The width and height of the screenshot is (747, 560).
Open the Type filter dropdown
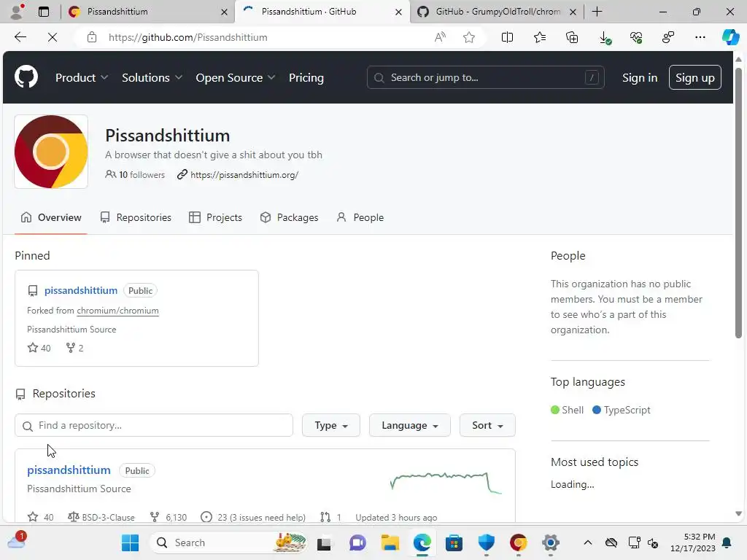pos(331,425)
